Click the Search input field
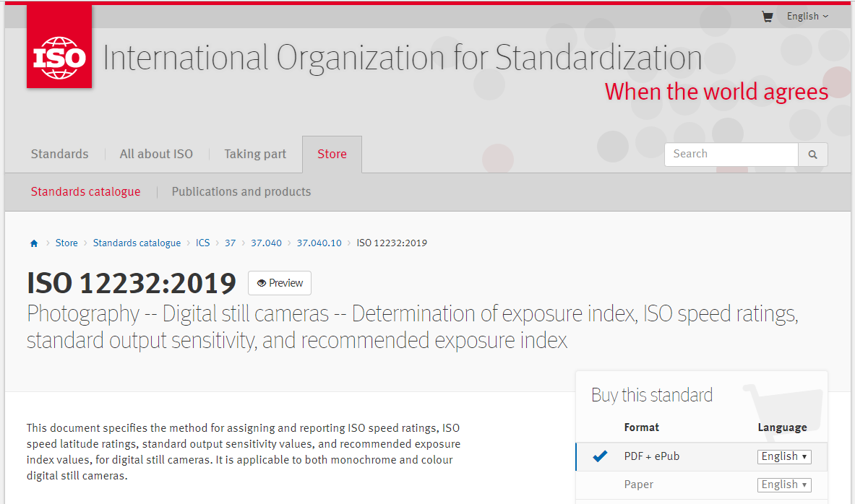 click(731, 155)
